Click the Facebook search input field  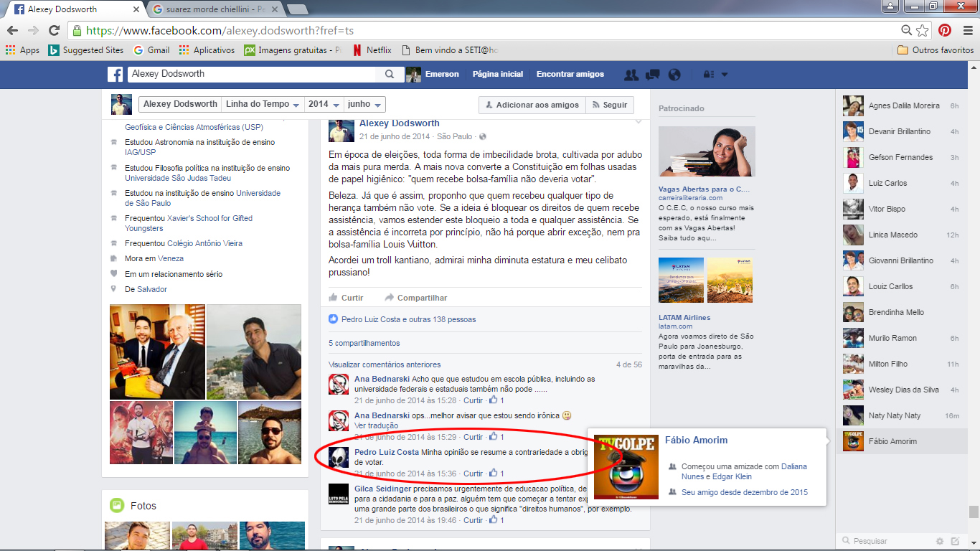coord(253,74)
